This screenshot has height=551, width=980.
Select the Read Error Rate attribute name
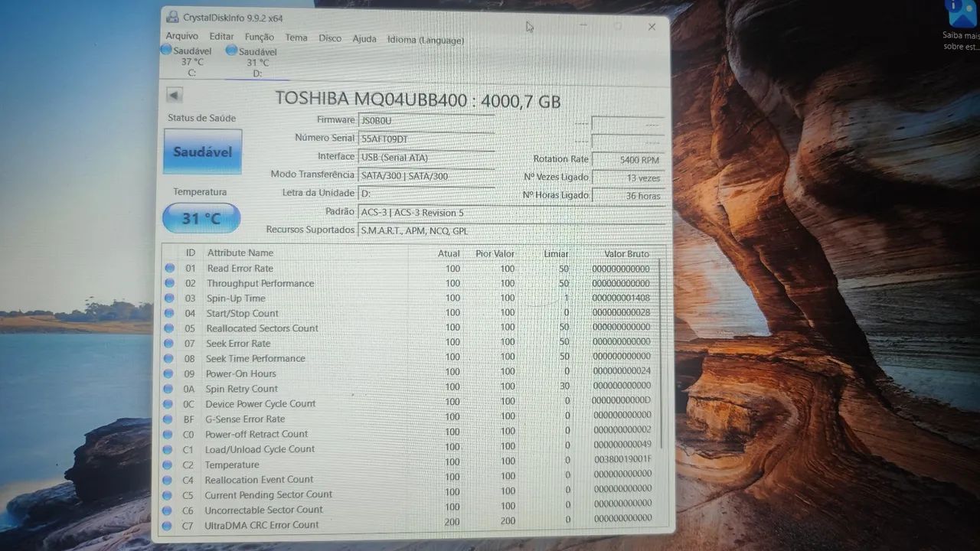[x=240, y=269]
